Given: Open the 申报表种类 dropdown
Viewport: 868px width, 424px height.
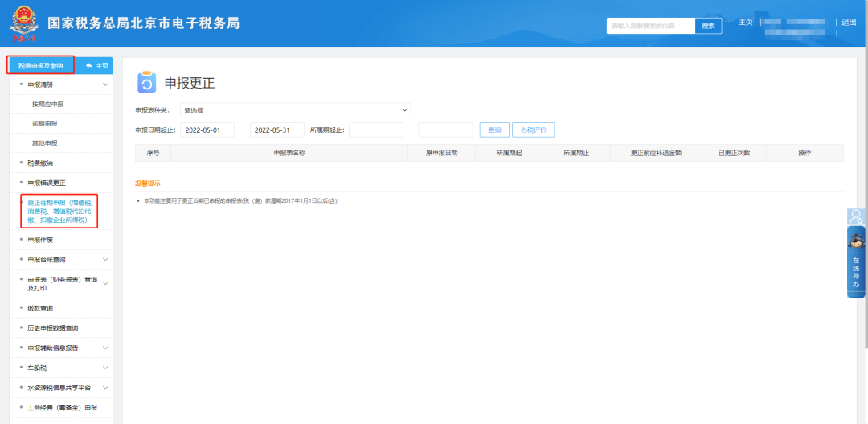Looking at the screenshot, I should click(296, 110).
